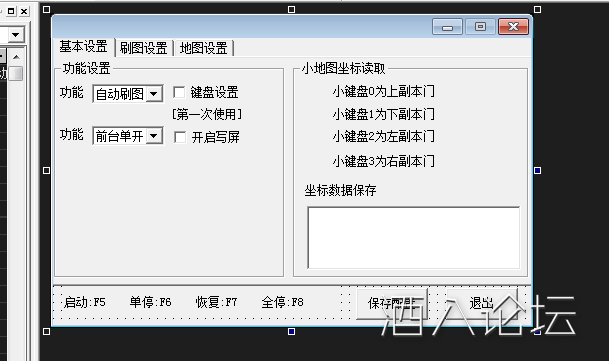Click the left panel scroll up arrow
The image size is (609, 361).
[x=16, y=57]
